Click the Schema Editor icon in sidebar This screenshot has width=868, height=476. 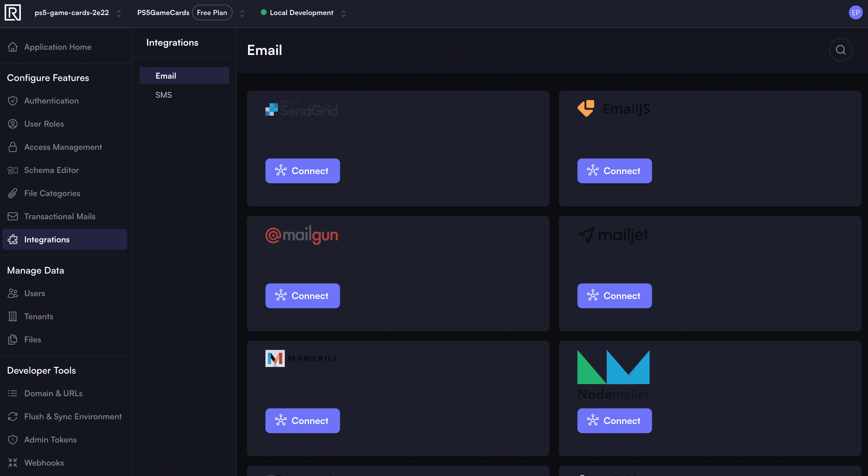pyautogui.click(x=12, y=171)
